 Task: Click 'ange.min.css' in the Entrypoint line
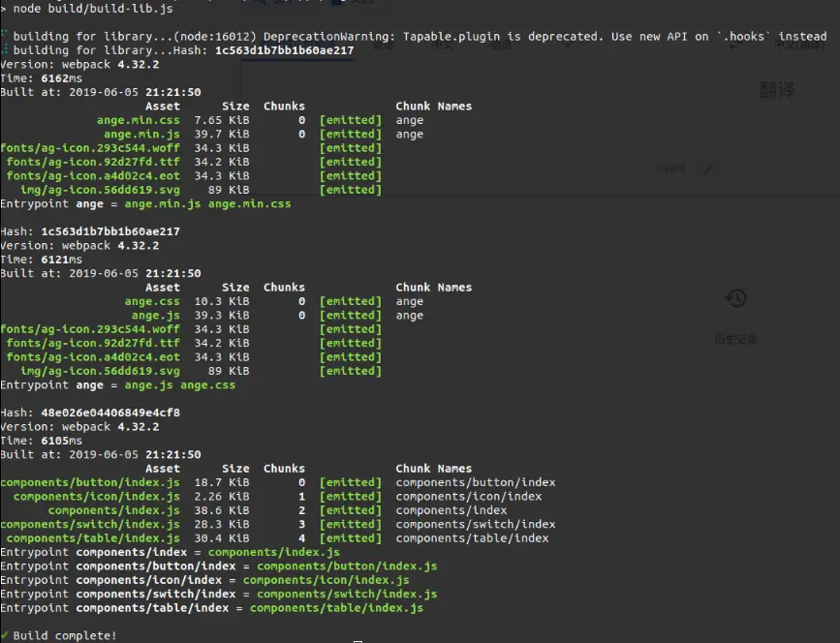[250, 203]
